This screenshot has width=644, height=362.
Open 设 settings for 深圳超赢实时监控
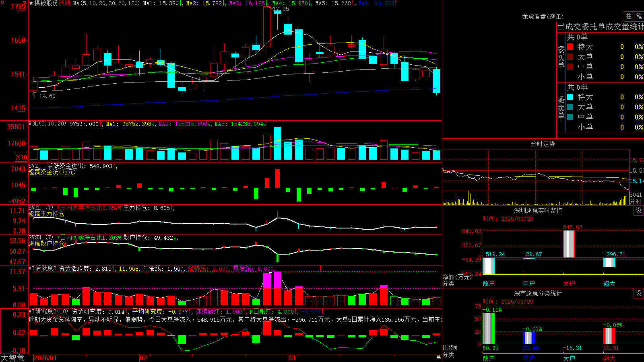pyautogui.click(x=639, y=210)
